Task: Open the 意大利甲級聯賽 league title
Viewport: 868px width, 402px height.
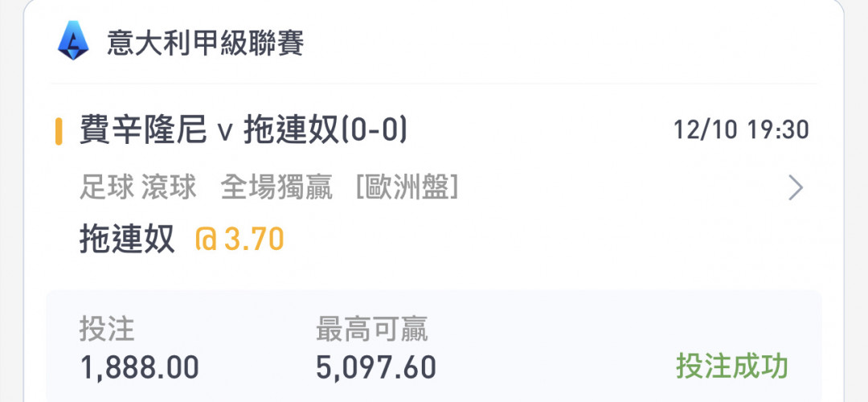Action: (206, 43)
